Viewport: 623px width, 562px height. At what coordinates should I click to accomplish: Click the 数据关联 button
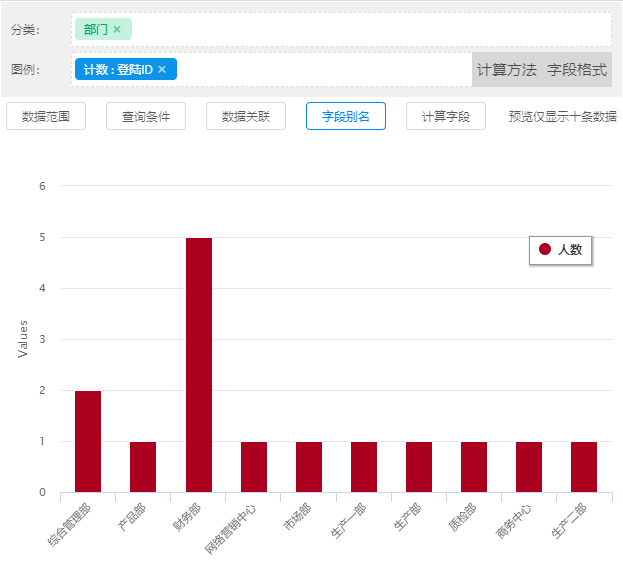tap(246, 116)
